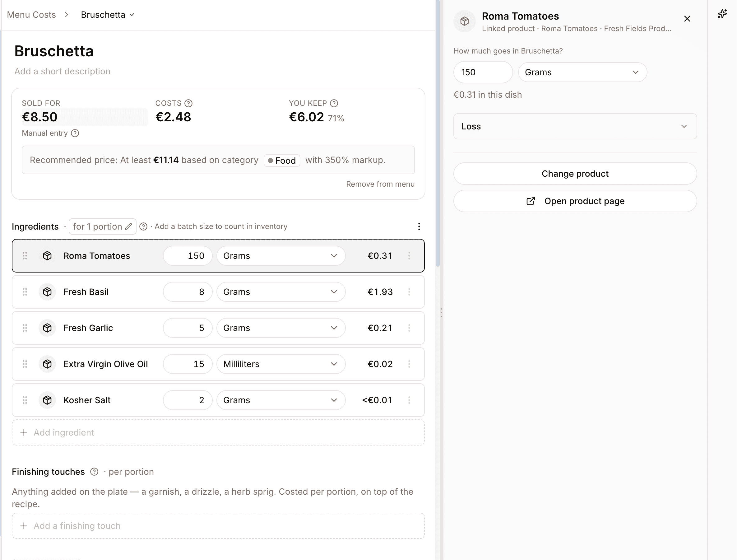Click the Food category tag

pyautogui.click(x=282, y=161)
